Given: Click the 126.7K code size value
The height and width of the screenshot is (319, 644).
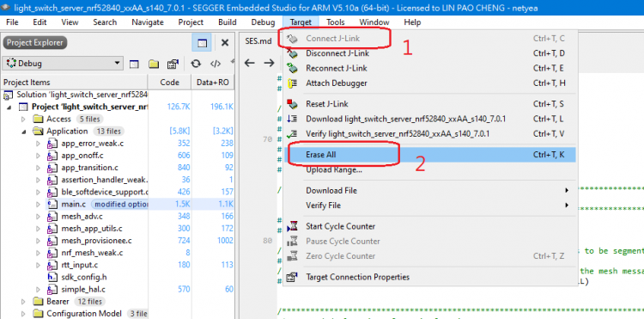Looking at the screenshot, I should [x=179, y=107].
